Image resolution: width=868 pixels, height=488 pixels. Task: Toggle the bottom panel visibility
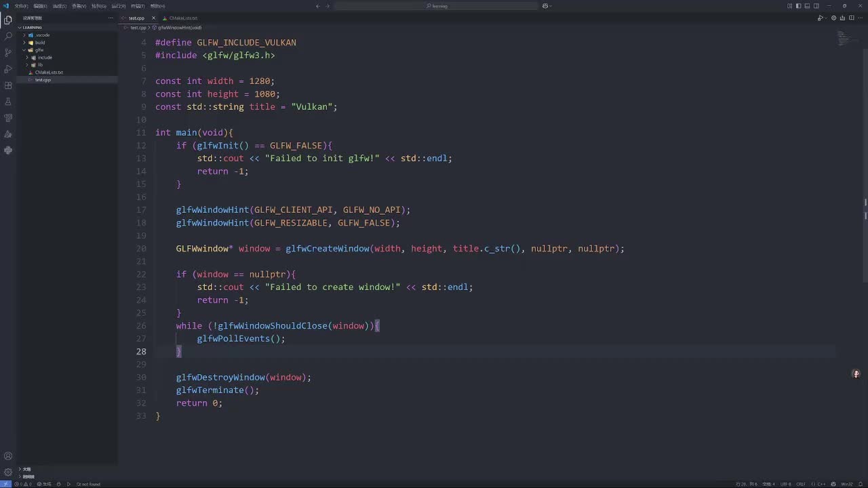pos(808,6)
